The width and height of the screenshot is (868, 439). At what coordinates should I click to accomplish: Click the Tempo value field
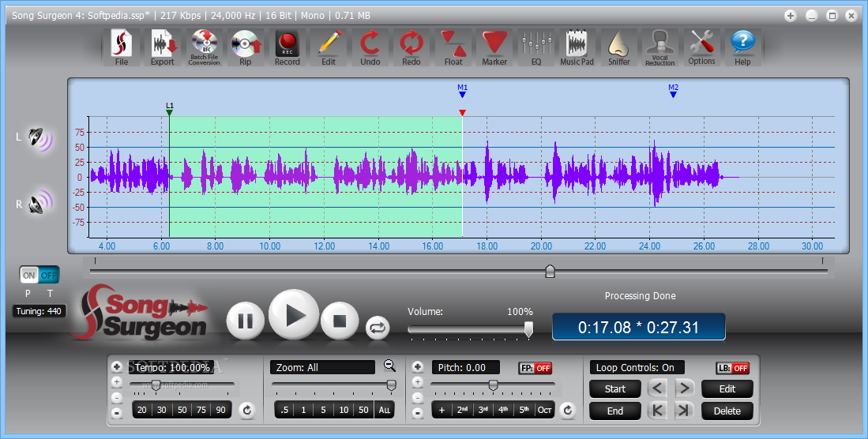tap(172, 368)
